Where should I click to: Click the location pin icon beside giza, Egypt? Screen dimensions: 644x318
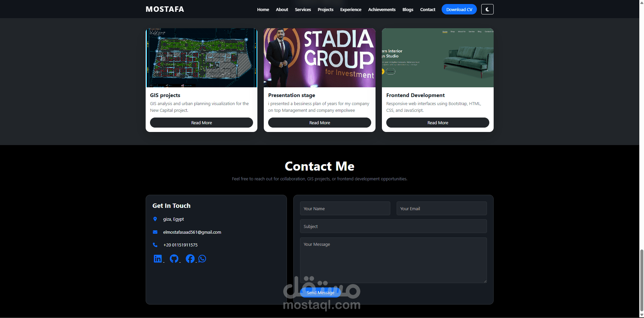[x=155, y=219]
